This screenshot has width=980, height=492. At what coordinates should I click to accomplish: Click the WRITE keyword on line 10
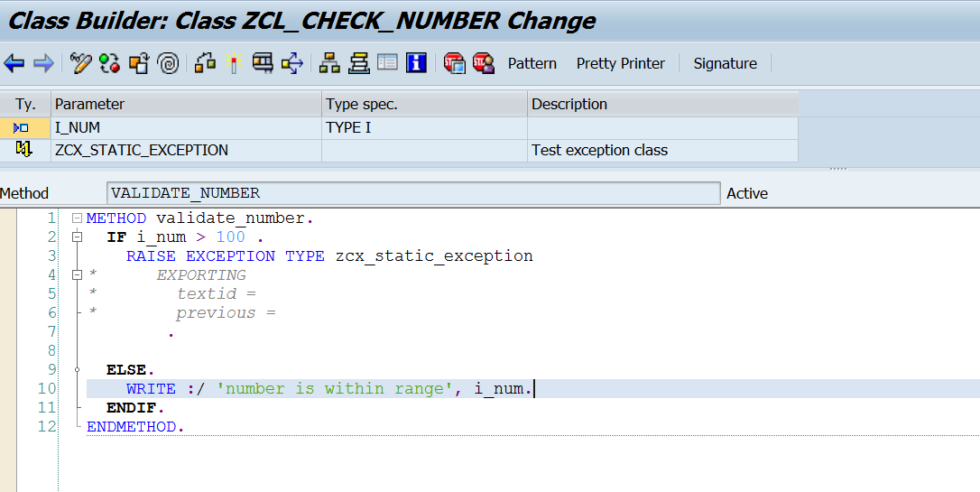click(x=152, y=388)
